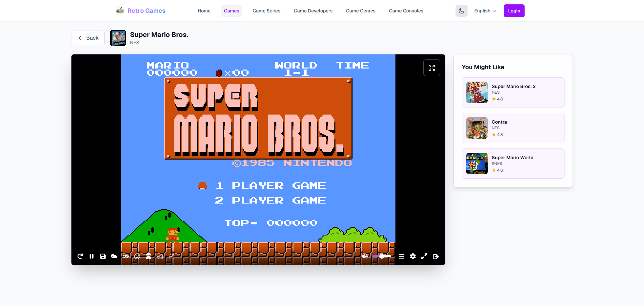Open the Contra game card
Screen dimensions: 644x306
[513, 128]
